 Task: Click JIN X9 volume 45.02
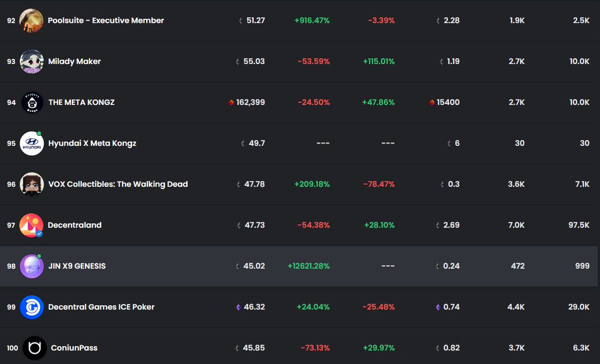(254, 266)
